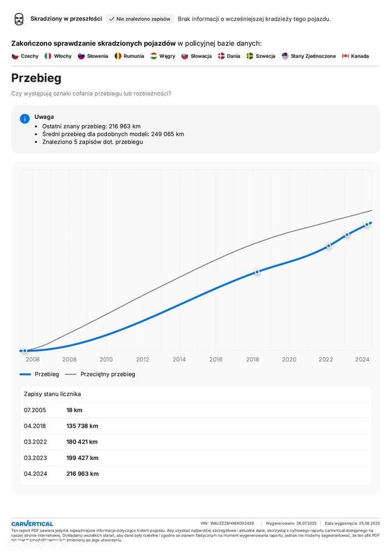Click the Czech flag icon

[x=15, y=56]
